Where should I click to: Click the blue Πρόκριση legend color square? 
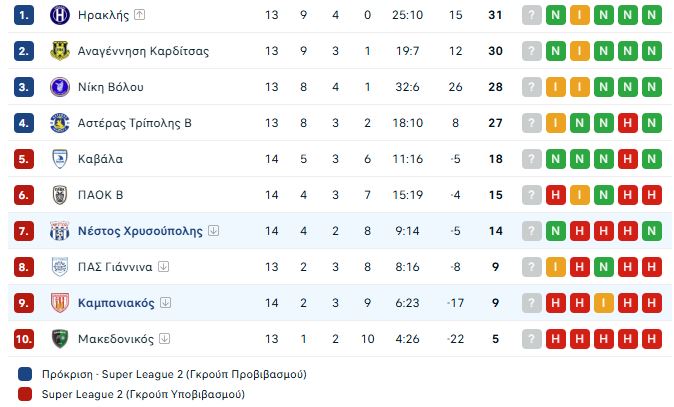coord(25,374)
